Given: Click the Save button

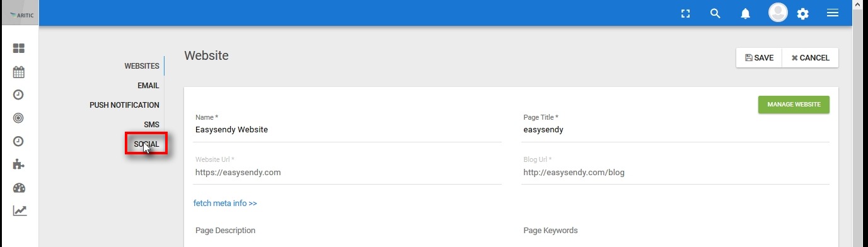Looking at the screenshot, I should [759, 57].
